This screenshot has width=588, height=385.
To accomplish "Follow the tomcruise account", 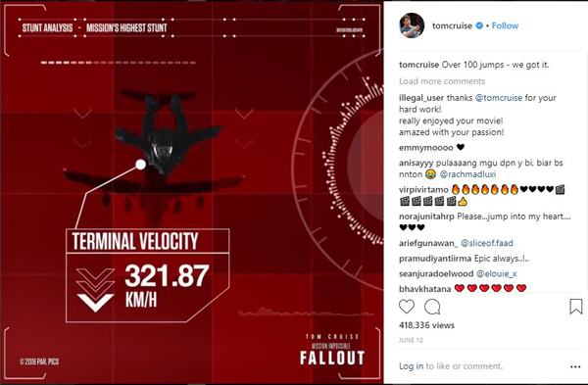I will tap(505, 25).
